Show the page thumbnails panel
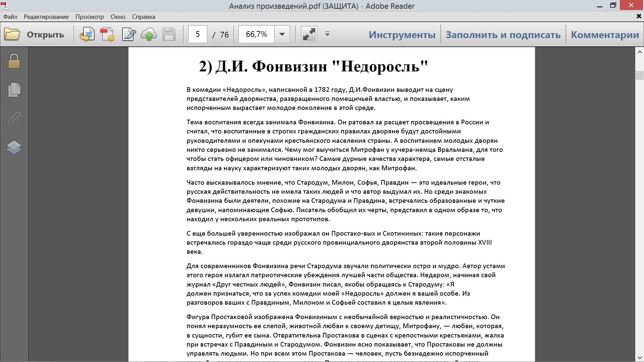 (14, 90)
